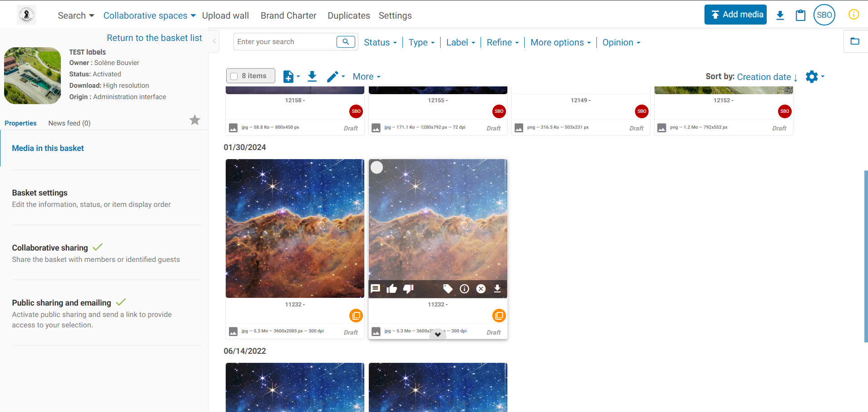Select hovered media 11232 via round checkbox

tap(377, 167)
